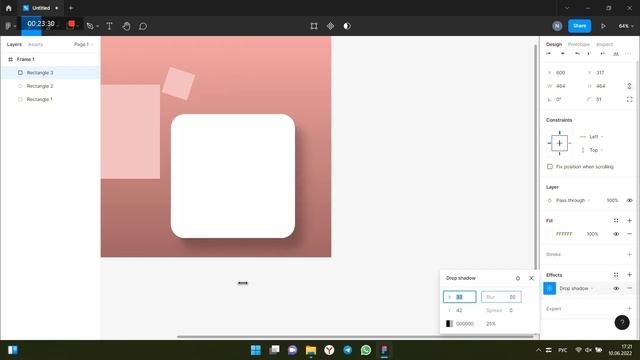Click the Align left icon

[549, 54]
